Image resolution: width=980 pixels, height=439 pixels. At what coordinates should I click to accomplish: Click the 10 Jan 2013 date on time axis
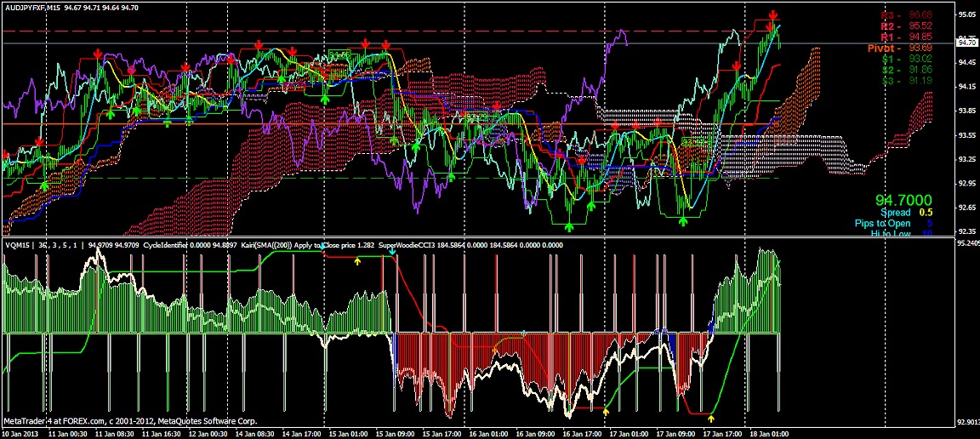point(20,433)
